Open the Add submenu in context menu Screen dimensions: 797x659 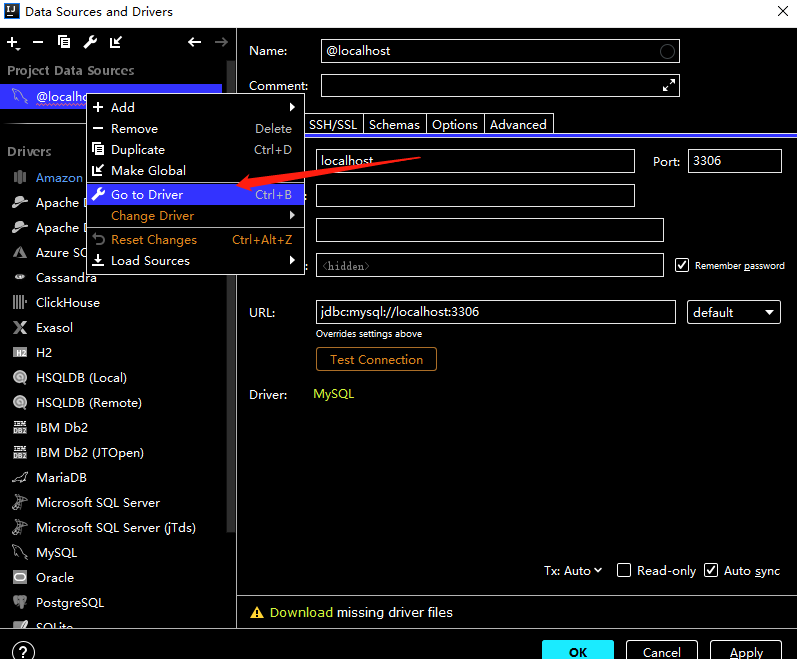(196, 107)
